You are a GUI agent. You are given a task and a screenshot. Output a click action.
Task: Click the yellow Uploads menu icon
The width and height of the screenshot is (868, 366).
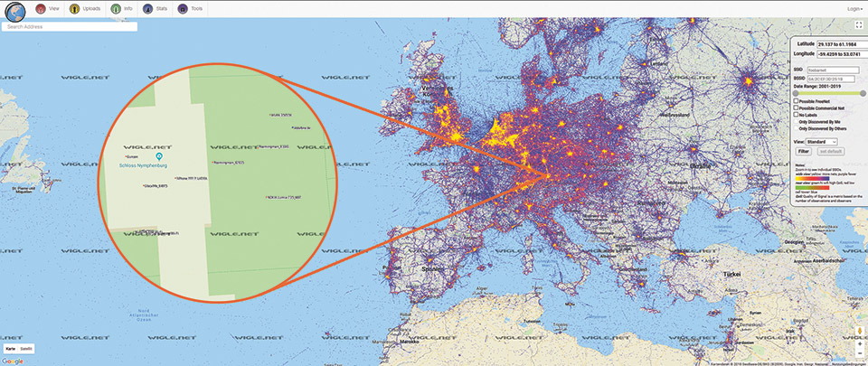(75, 9)
